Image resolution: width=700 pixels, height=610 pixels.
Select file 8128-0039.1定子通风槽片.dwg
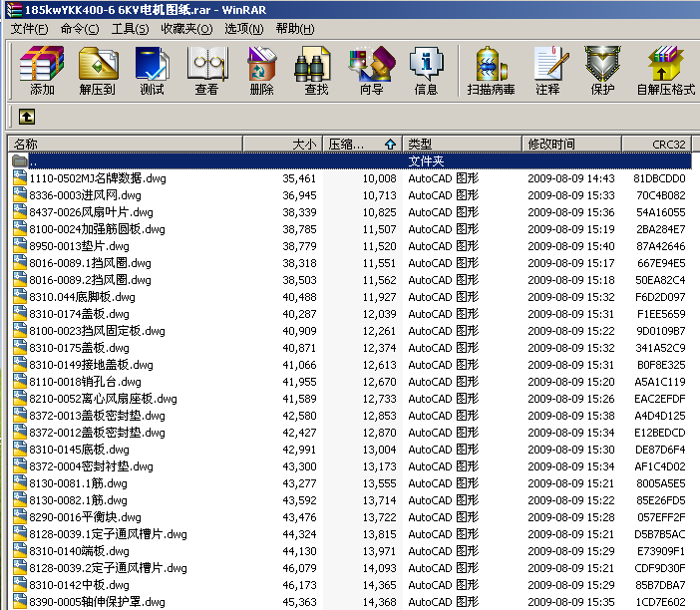(108, 534)
